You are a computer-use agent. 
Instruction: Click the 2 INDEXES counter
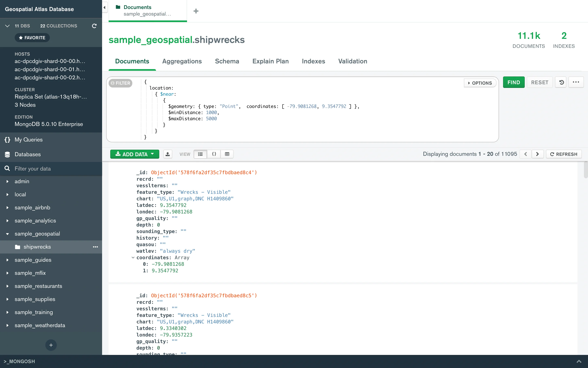(x=564, y=40)
